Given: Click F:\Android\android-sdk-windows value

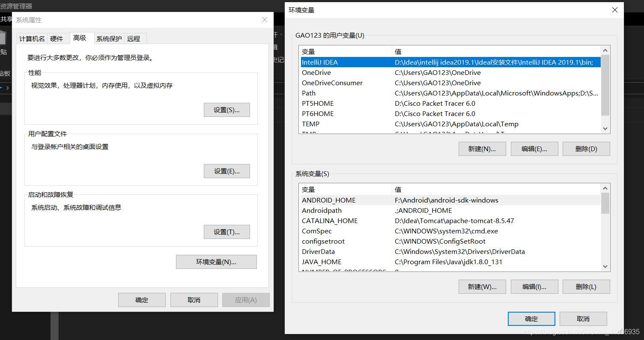Looking at the screenshot, I should (447, 200).
